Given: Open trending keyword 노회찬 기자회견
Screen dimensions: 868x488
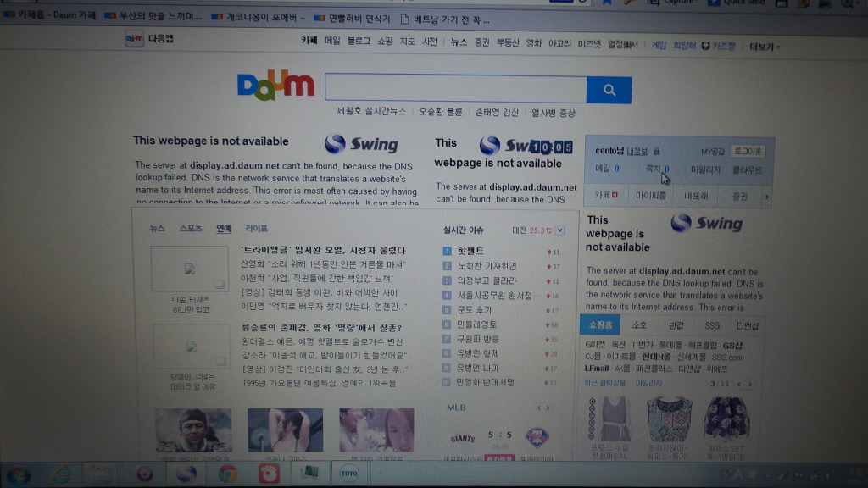Looking at the screenshot, I should click(x=487, y=266).
